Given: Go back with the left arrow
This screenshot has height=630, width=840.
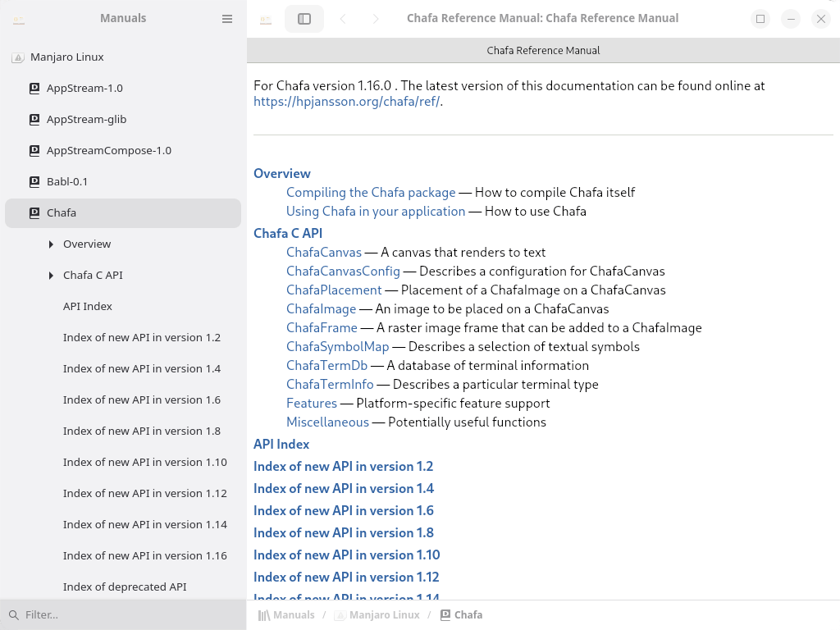Looking at the screenshot, I should (x=343, y=19).
